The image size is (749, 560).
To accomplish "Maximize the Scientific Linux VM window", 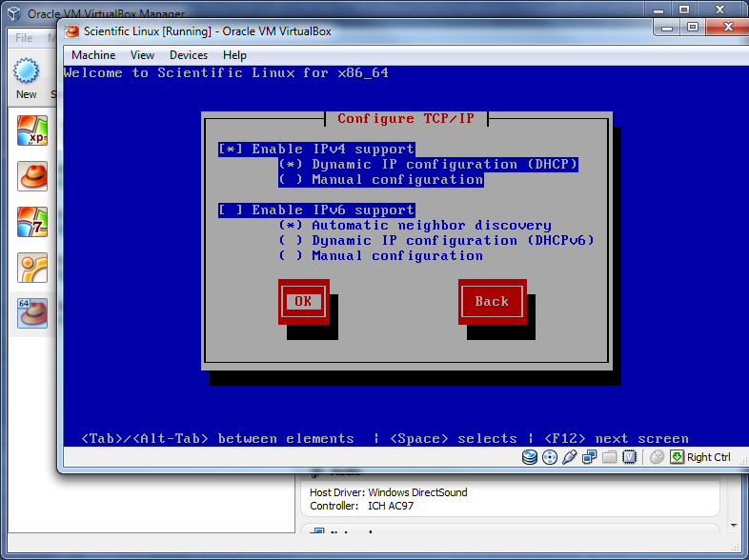I will click(x=693, y=28).
